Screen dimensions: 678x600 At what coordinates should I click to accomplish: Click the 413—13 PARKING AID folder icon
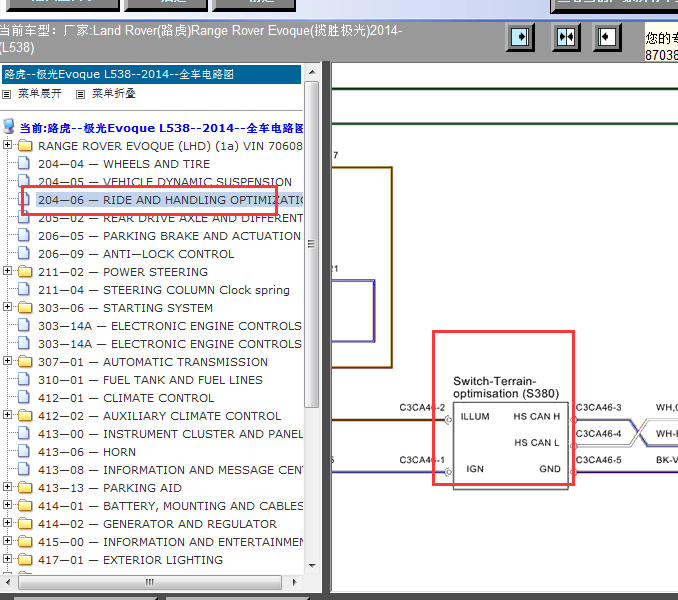tap(25, 488)
